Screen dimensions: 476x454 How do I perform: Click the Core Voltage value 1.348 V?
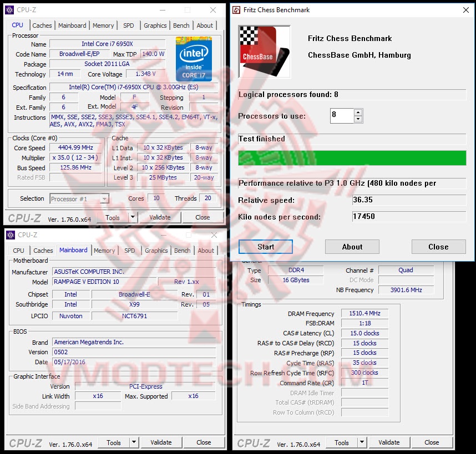coord(146,74)
